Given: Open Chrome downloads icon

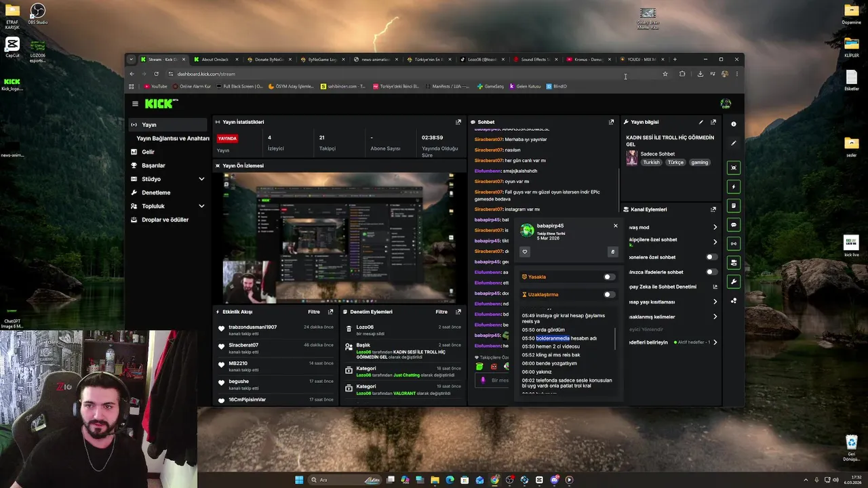Looking at the screenshot, I should pos(700,74).
